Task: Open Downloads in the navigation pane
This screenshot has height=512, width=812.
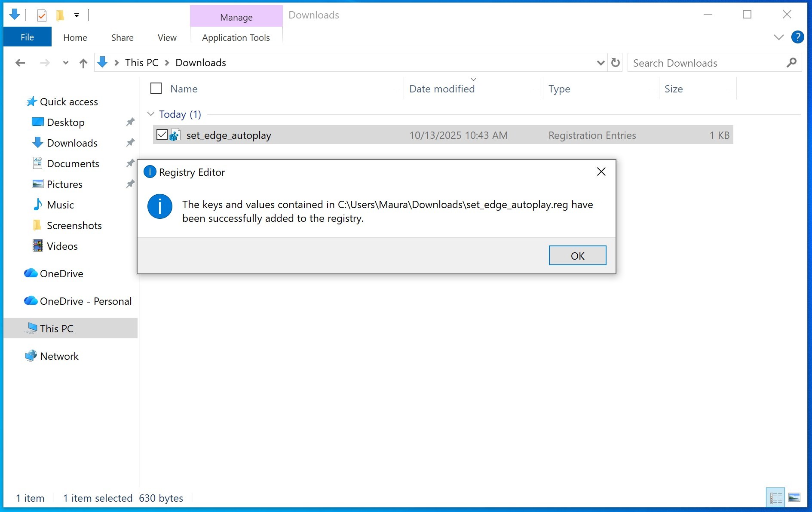Action: (x=72, y=143)
